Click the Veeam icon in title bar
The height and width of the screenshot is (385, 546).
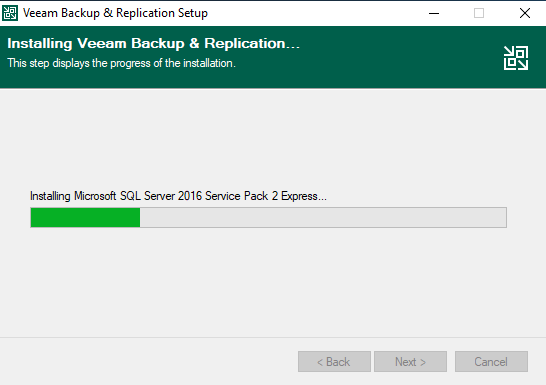[x=10, y=13]
